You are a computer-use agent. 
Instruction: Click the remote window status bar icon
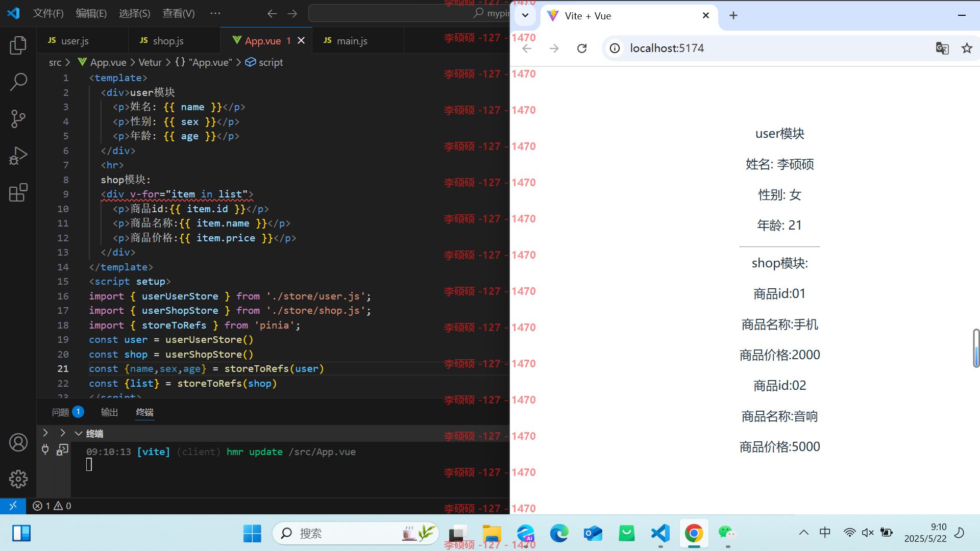coord(13,506)
